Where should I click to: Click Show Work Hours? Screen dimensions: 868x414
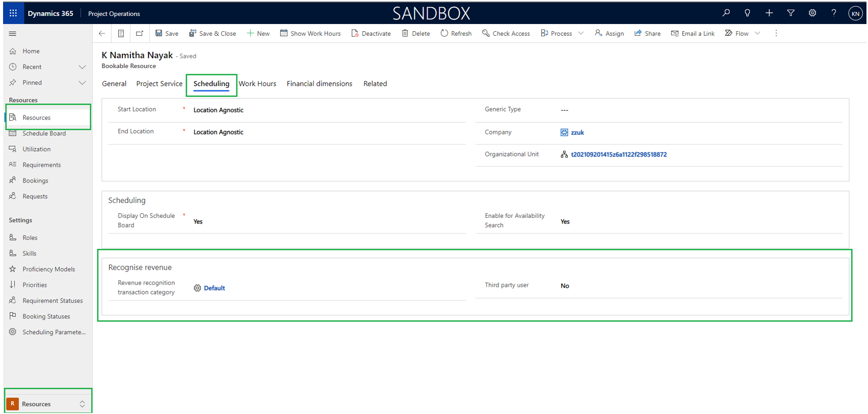[310, 34]
